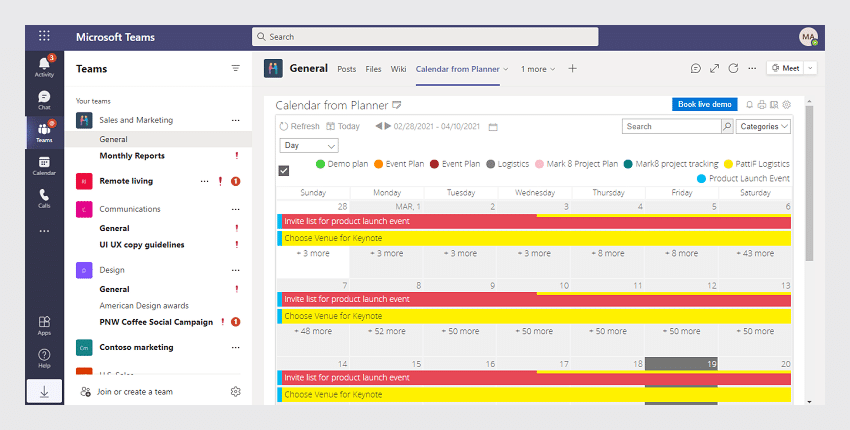
Task: Toggle the orange Event Plan legend filter
Action: tap(399, 164)
